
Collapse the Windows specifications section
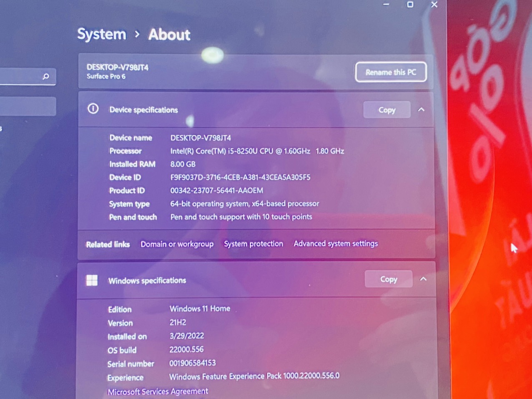pyautogui.click(x=423, y=279)
